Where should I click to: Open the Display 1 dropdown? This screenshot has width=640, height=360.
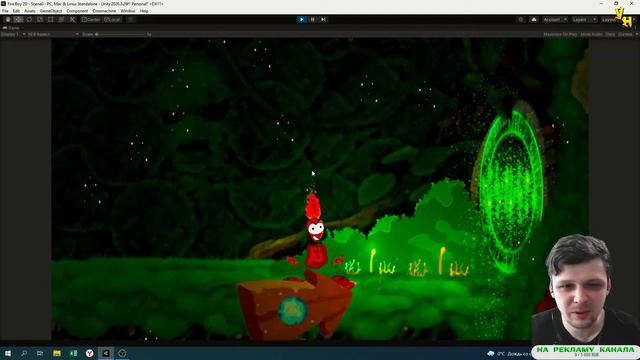click(x=13, y=34)
